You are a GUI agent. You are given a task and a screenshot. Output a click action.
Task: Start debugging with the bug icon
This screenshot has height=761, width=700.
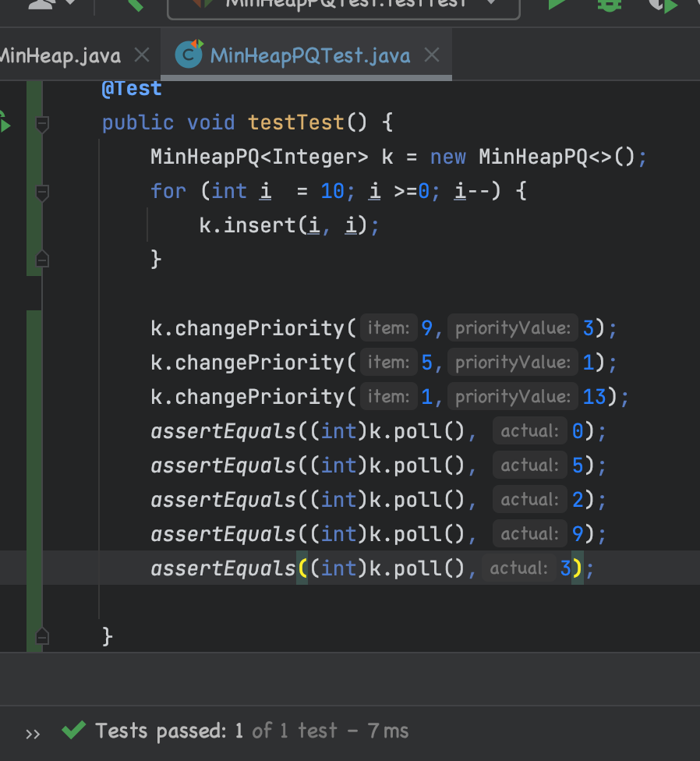(608, 4)
